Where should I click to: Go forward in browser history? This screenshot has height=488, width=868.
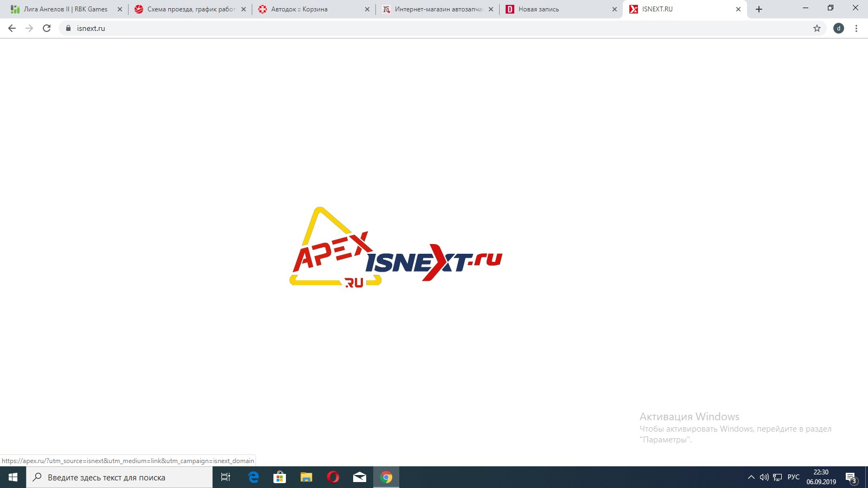(x=29, y=28)
